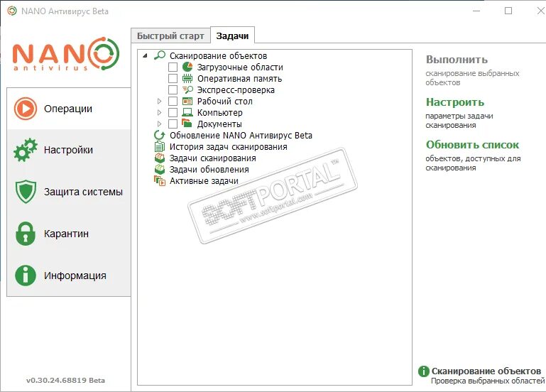Click the История задач сканирования document icon
This screenshot has height=392, width=546.
(x=160, y=146)
